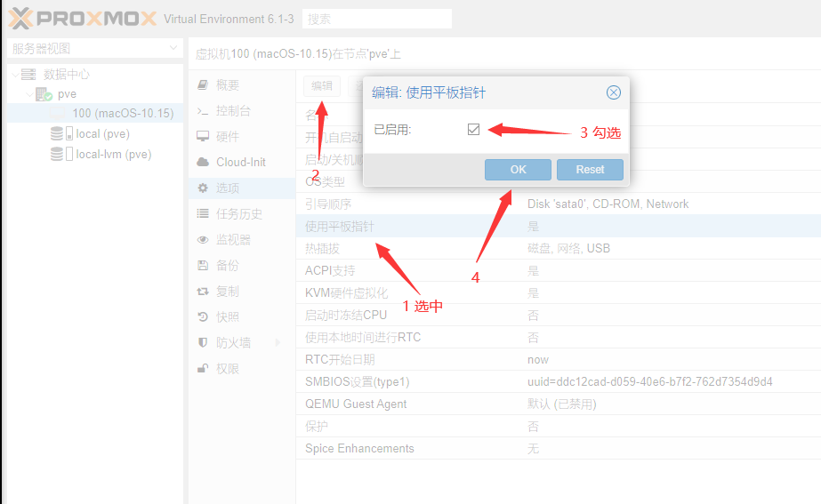Click the 概要 summary book icon

202,85
